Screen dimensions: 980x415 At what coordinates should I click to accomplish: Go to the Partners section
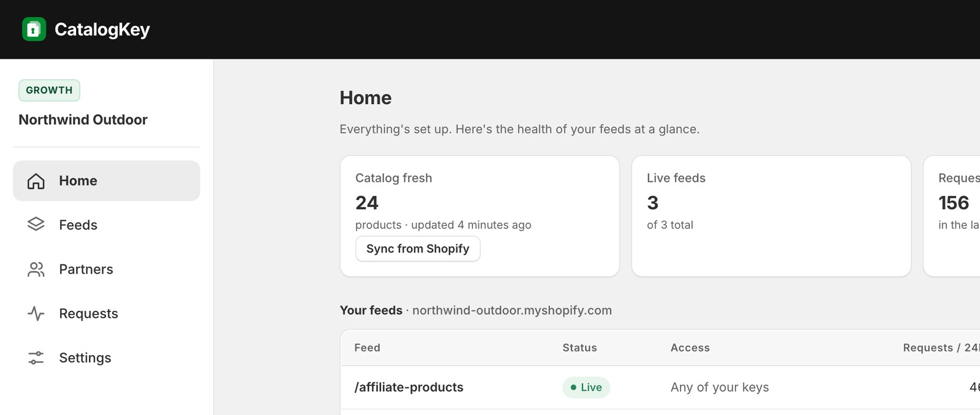[x=107, y=269]
